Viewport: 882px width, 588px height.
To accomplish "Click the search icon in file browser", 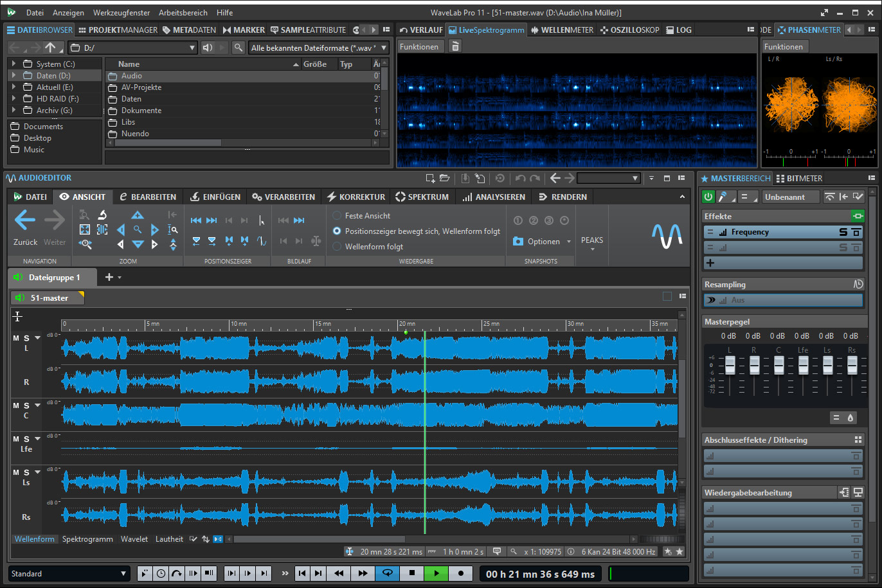I will pos(239,48).
